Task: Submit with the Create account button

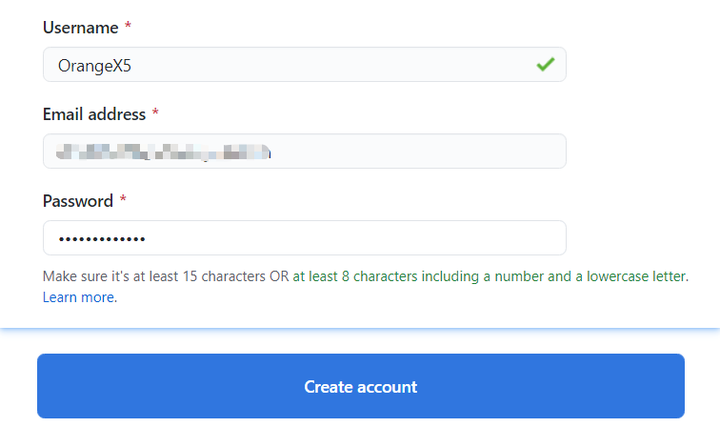Action: [361, 386]
